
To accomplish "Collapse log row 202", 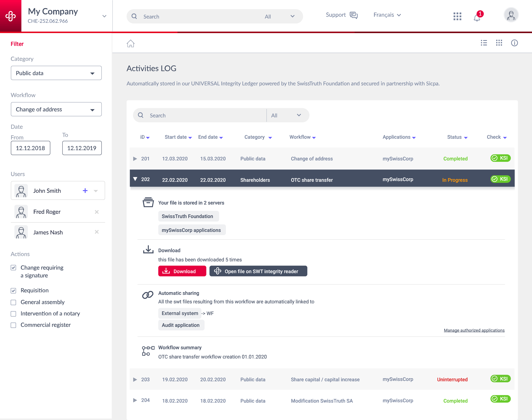I will coord(135,179).
